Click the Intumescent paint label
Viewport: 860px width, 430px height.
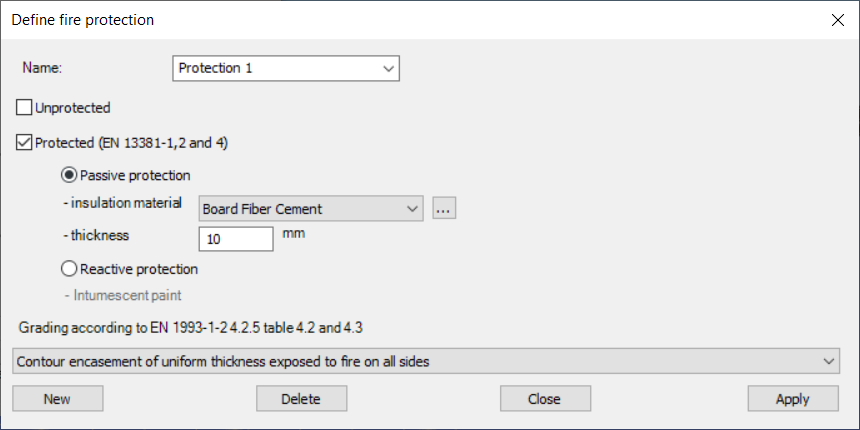point(123,296)
